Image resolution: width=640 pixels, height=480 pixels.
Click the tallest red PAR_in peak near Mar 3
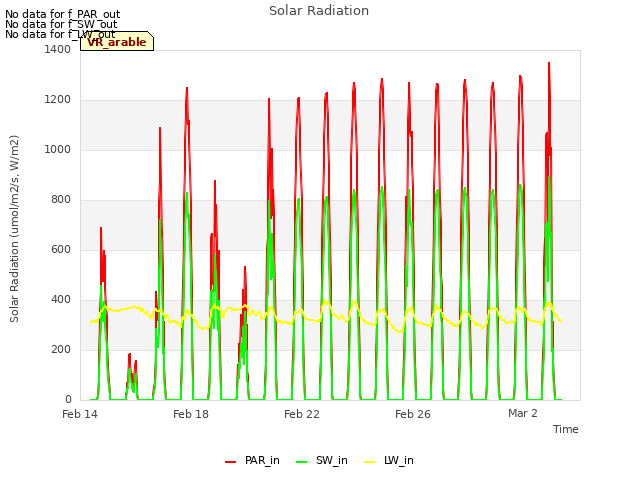[549, 64]
